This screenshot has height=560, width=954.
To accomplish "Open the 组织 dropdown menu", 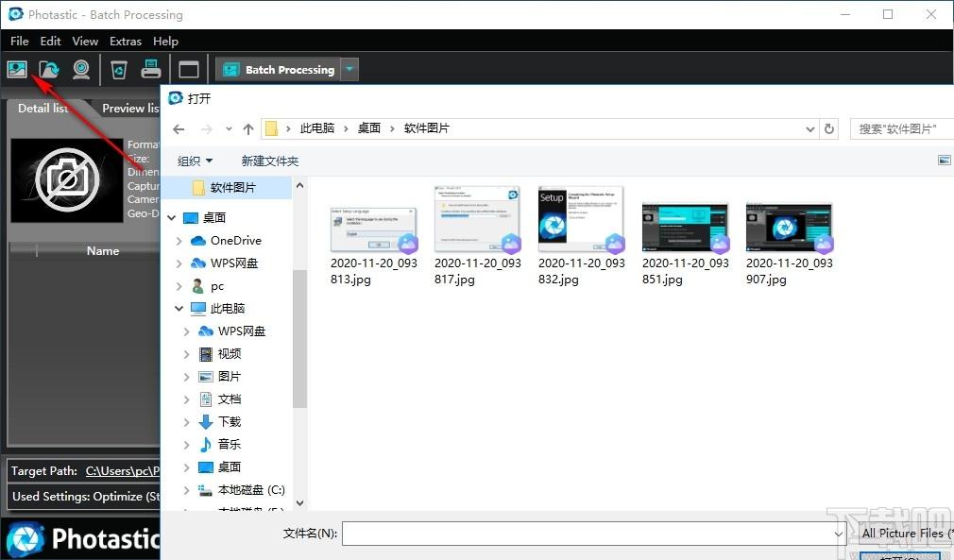I will pyautogui.click(x=195, y=161).
